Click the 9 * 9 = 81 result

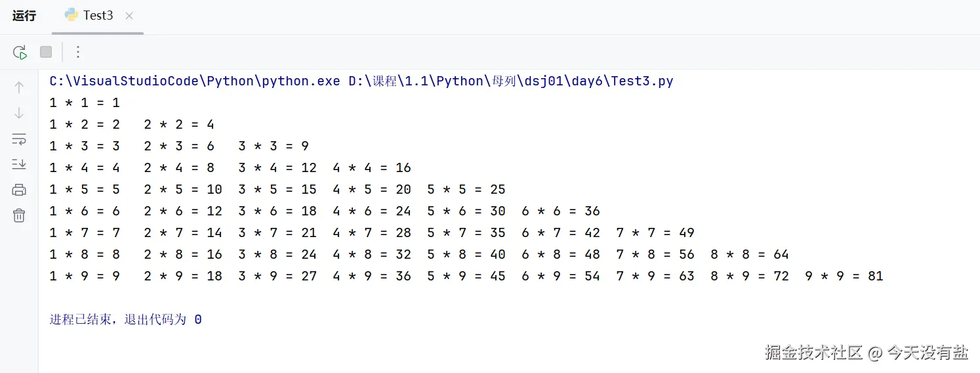pos(844,276)
